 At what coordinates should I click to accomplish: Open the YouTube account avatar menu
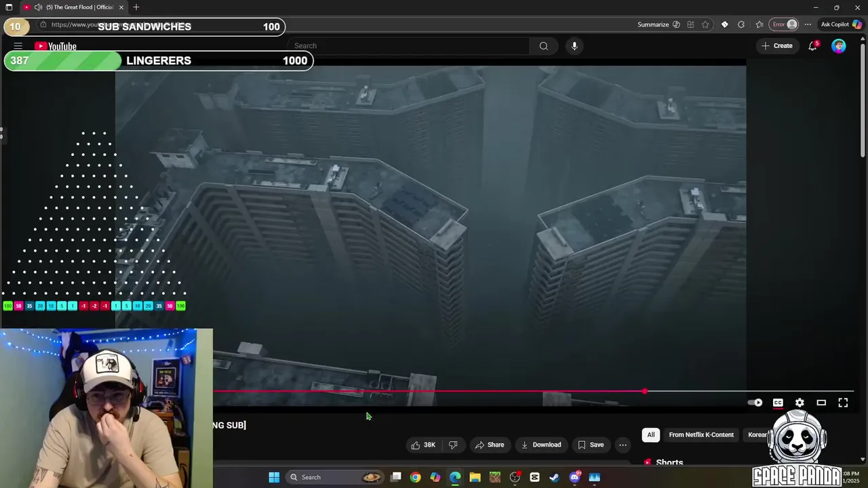tap(839, 46)
